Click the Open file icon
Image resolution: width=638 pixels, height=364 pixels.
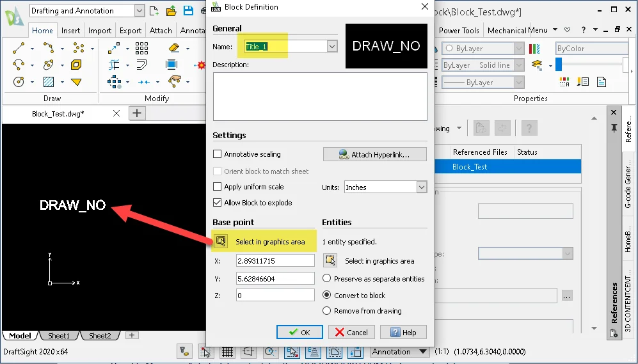171,11
